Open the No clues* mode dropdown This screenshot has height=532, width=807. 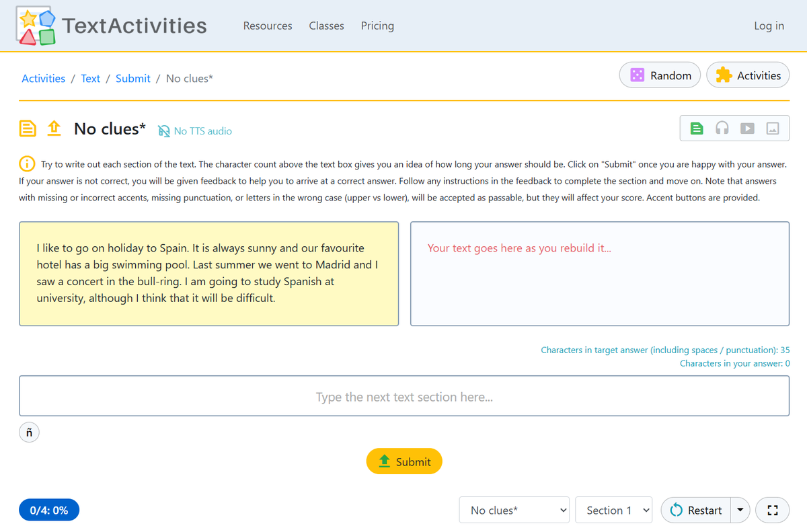pos(514,510)
